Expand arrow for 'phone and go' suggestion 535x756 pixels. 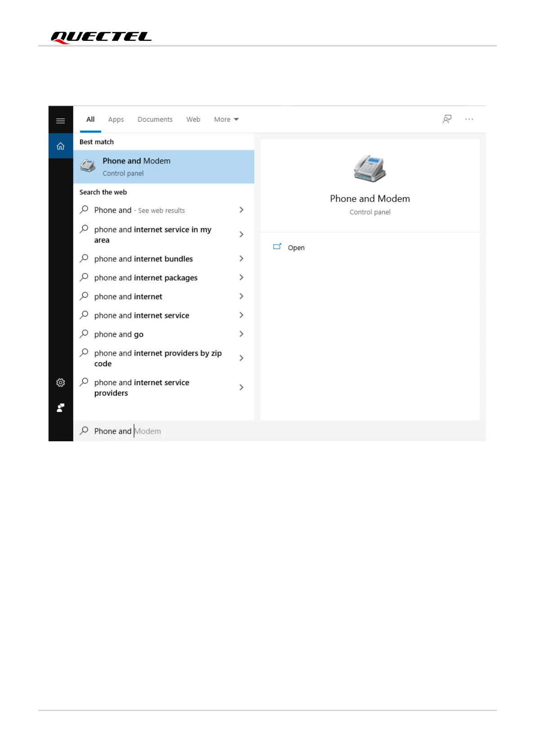pos(241,334)
